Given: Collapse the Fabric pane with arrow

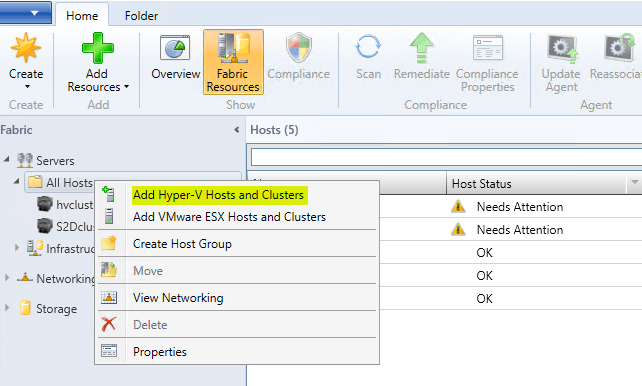Looking at the screenshot, I should tap(237, 130).
